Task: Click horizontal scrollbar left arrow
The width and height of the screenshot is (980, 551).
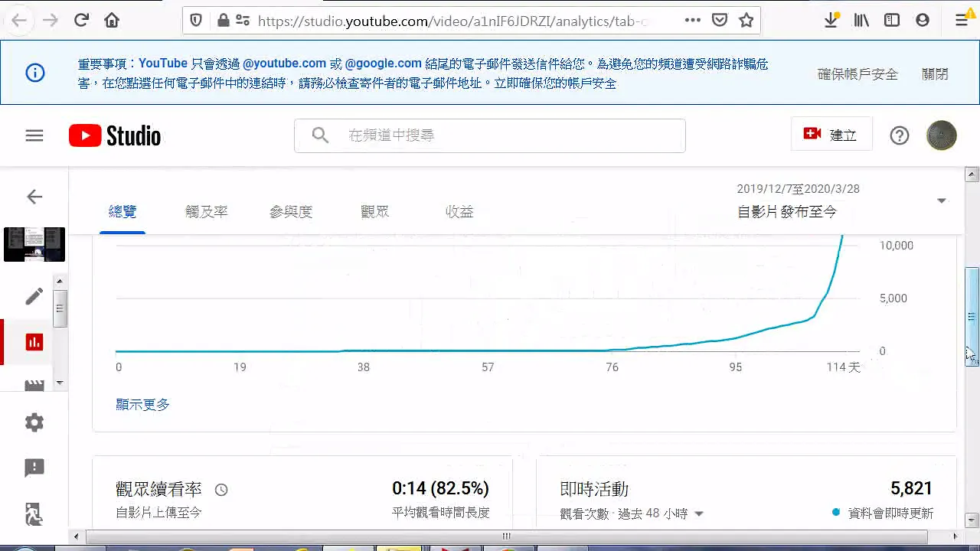Action: [74, 536]
